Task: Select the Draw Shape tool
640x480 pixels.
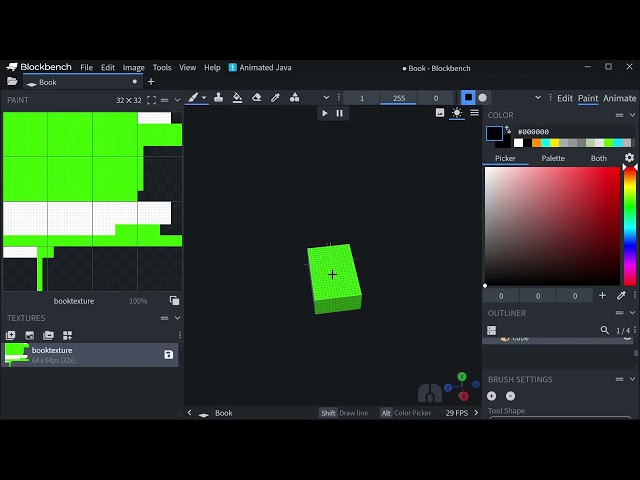Action: point(294,98)
